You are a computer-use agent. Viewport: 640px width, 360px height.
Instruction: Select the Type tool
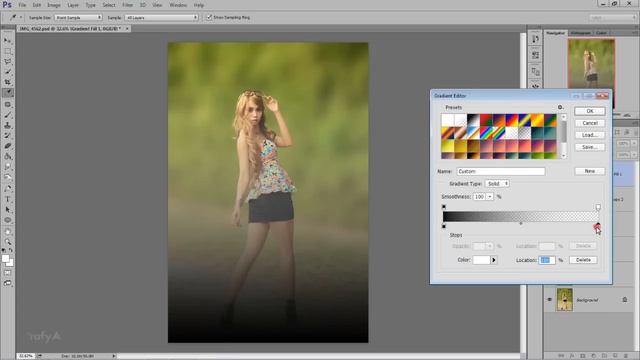click(x=7, y=199)
